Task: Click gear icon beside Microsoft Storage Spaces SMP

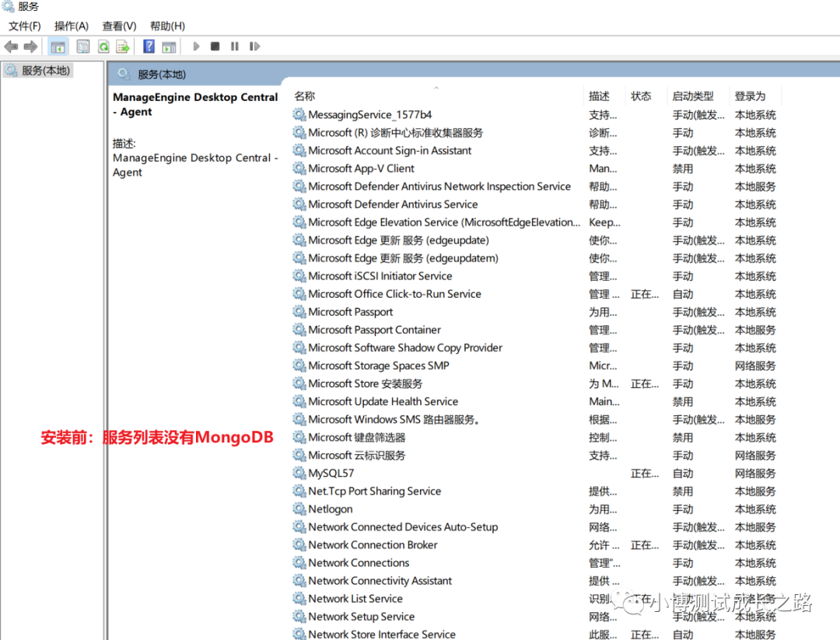Action: click(299, 365)
